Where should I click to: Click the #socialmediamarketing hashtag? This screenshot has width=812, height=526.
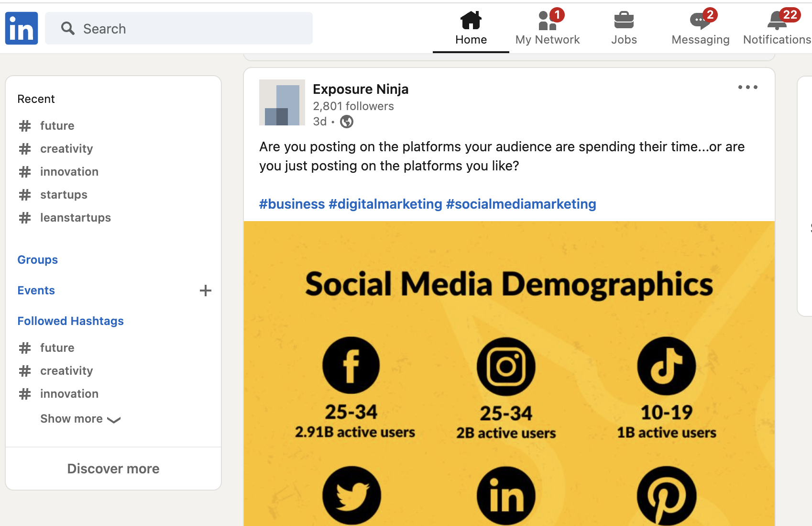coord(521,204)
